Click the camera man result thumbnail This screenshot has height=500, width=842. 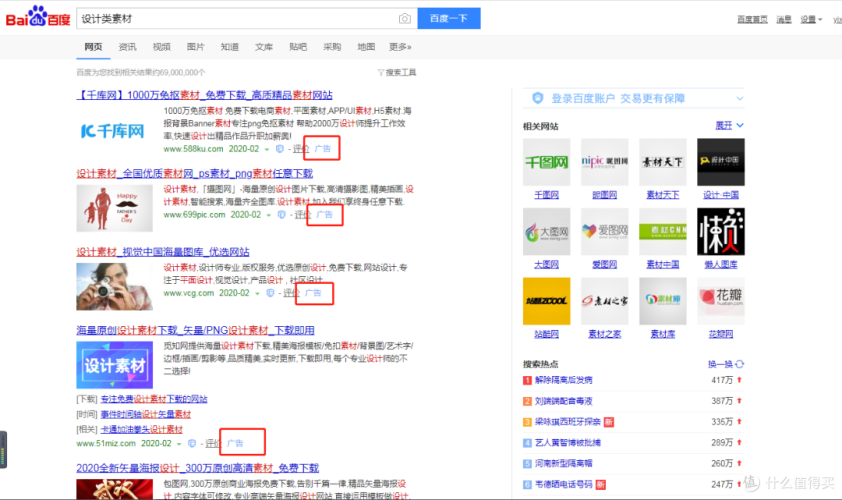[x=114, y=287]
